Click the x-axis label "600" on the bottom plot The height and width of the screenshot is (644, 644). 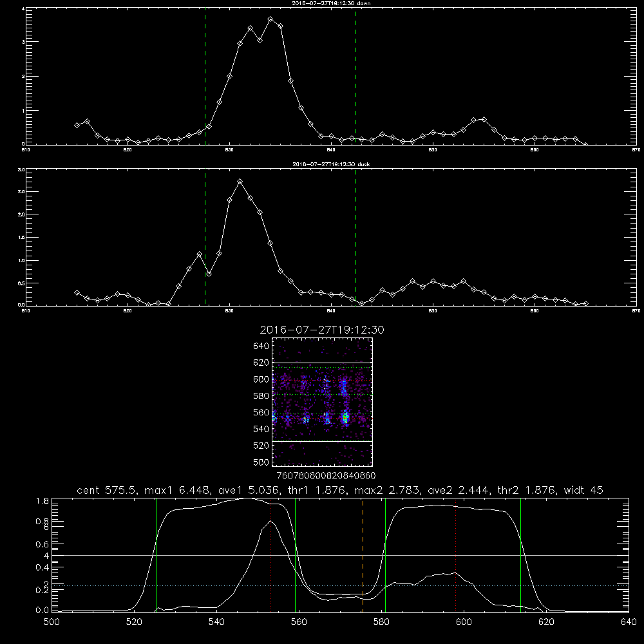pyautogui.click(x=464, y=622)
